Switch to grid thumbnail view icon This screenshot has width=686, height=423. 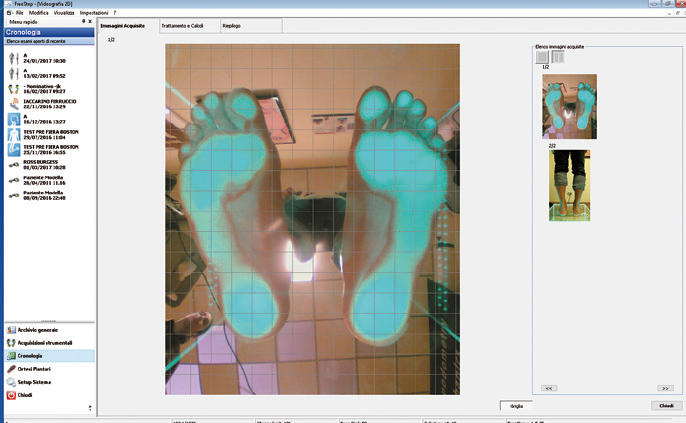pyautogui.click(x=558, y=58)
